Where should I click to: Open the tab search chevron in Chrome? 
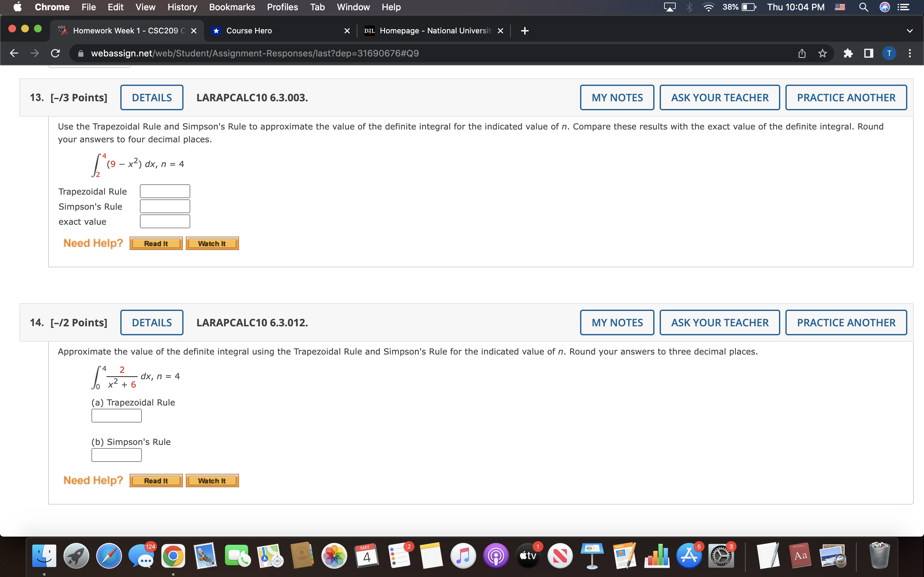(x=910, y=30)
